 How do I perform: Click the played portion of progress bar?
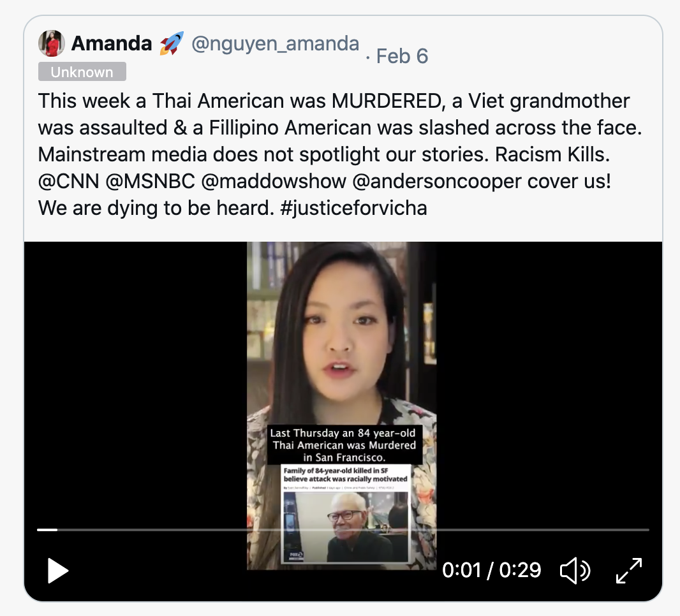(x=47, y=530)
